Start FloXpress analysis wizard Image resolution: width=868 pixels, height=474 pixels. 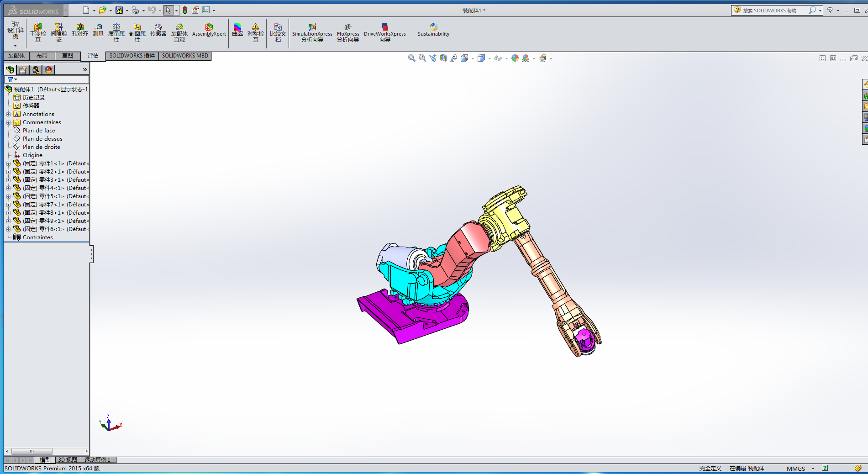pyautogui.click(x=348, y=33)
